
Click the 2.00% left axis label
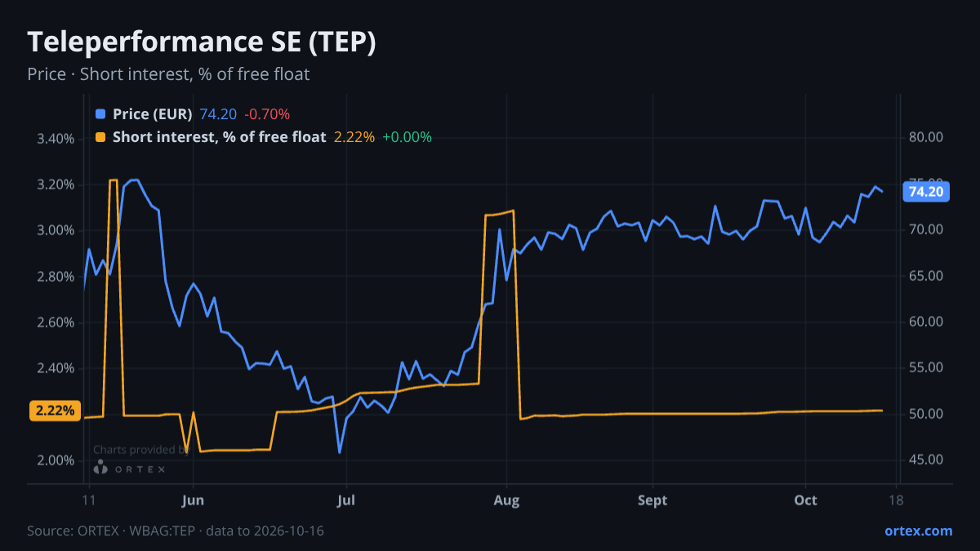[x=56, y=460]
